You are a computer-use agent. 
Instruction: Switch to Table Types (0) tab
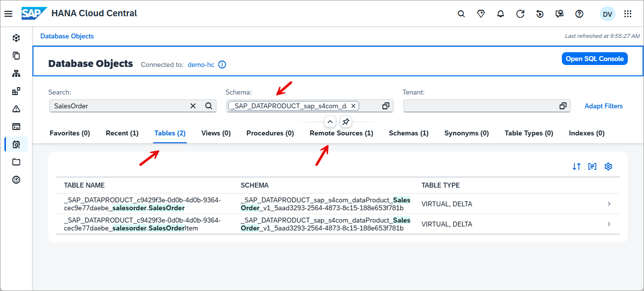point(529,133)
